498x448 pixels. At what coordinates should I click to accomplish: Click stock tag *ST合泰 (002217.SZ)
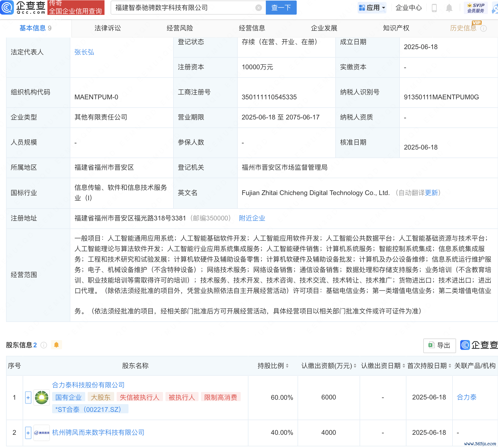pyautogui.click(x=90, y=409)
